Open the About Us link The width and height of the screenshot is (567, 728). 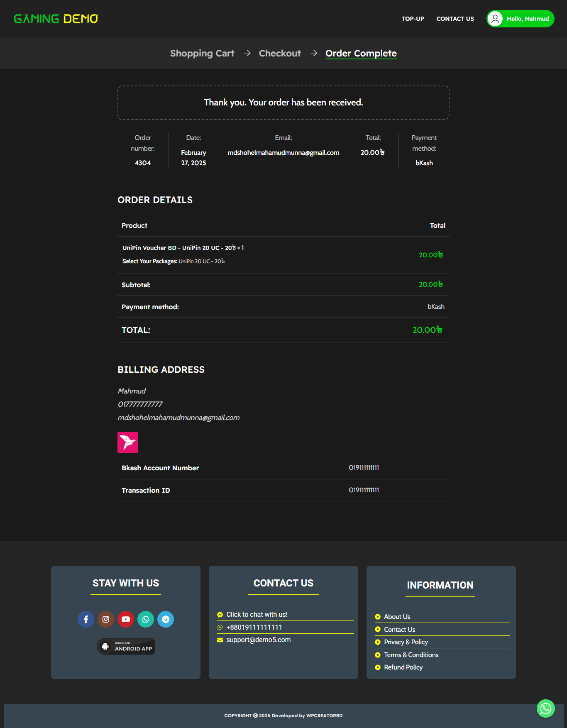(397, 617)
